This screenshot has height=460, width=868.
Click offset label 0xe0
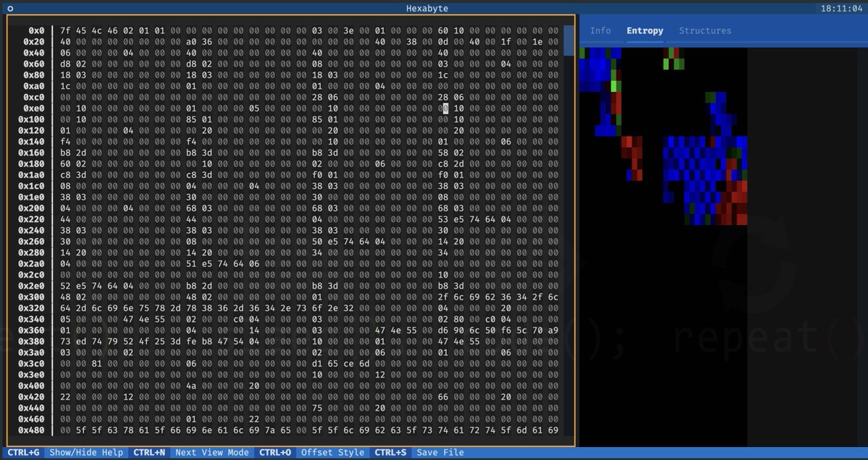(x=34, y=108)
